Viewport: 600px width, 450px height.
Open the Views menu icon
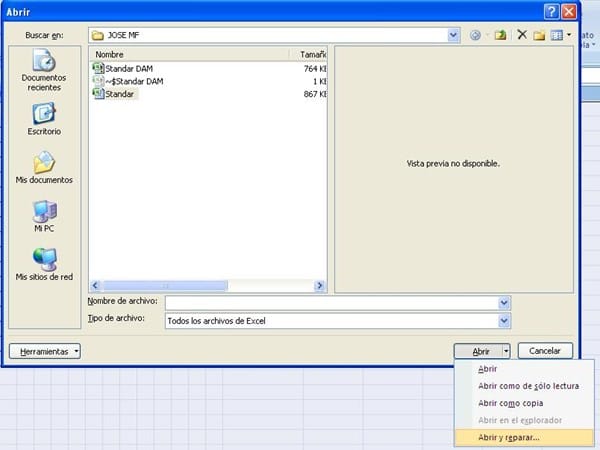[x=558, y=34]
